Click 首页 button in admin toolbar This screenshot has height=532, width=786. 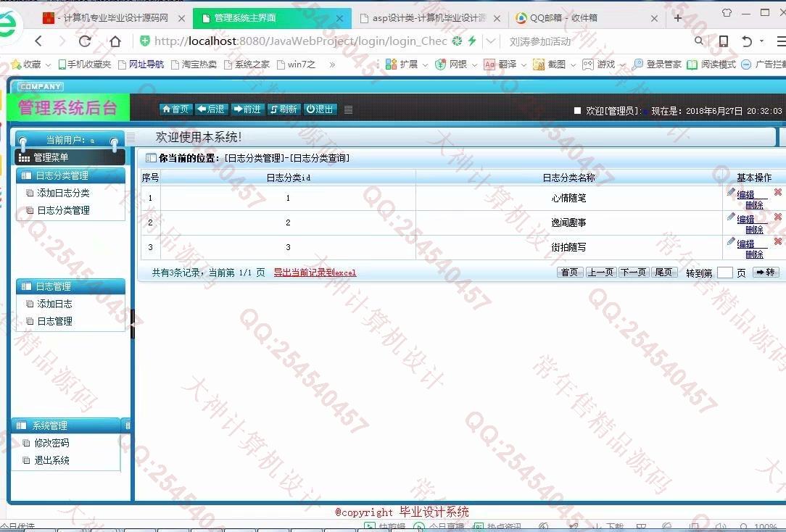point(176,109)
